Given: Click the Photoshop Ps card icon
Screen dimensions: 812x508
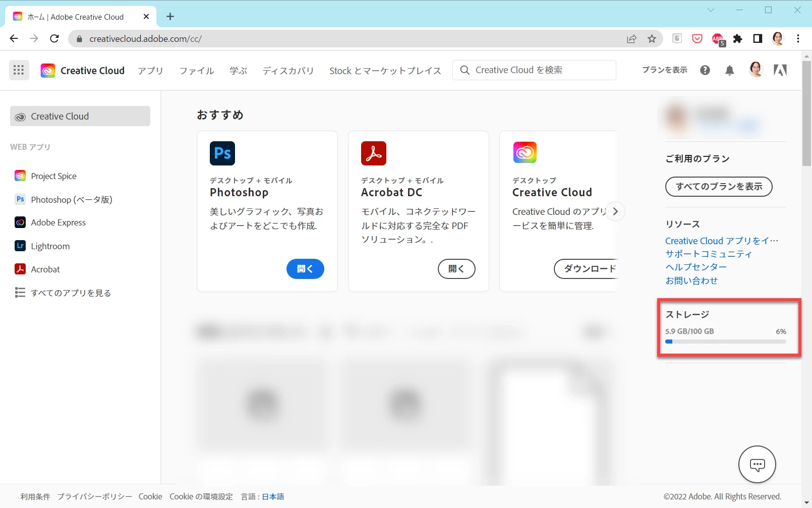Looking at the screenshot, I should [222, 153].
